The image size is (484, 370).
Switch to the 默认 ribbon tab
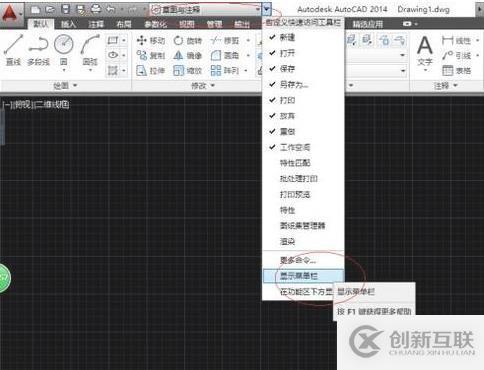[x=41, y=24]
